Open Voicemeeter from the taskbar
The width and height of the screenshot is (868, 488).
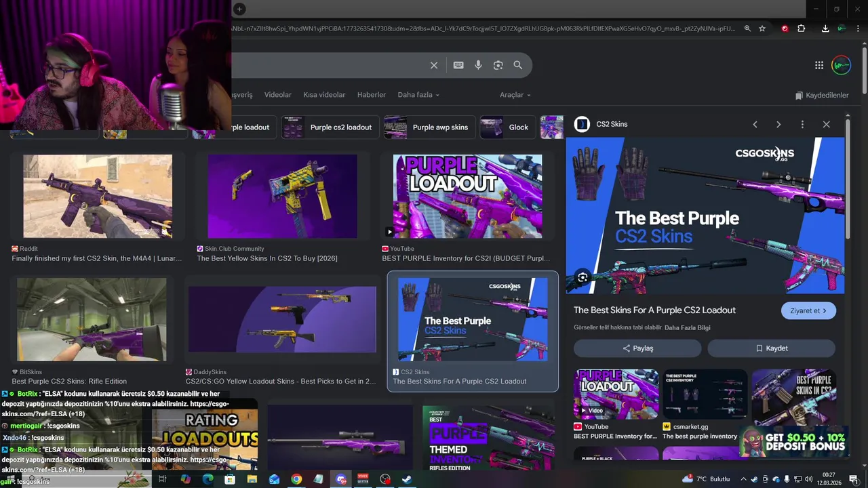(x=363, y=479)
